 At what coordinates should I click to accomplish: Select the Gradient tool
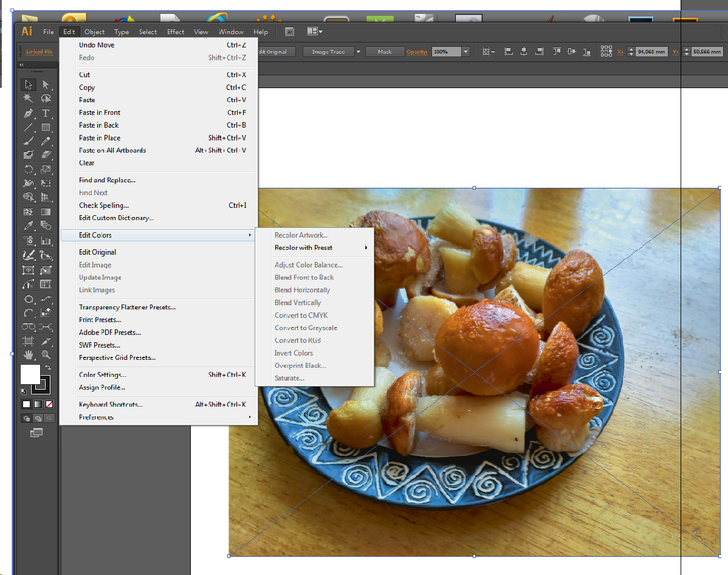46,212
